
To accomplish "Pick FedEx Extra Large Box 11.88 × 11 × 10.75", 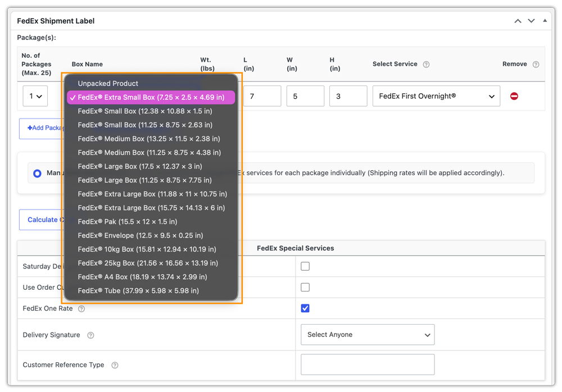I will (151, 194).
